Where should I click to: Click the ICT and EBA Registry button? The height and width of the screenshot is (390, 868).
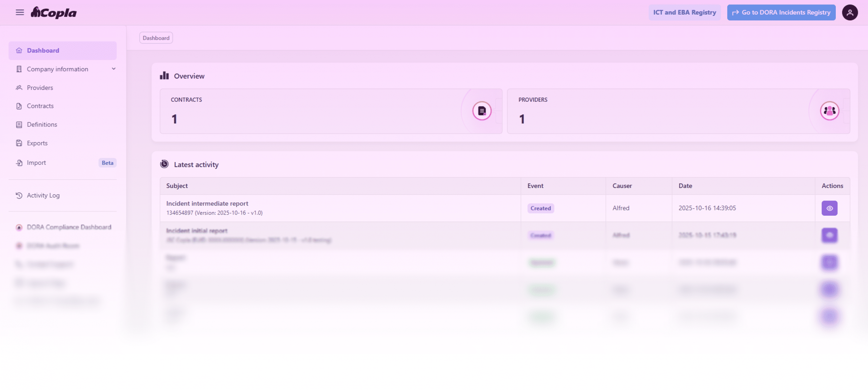coord(684,13)
